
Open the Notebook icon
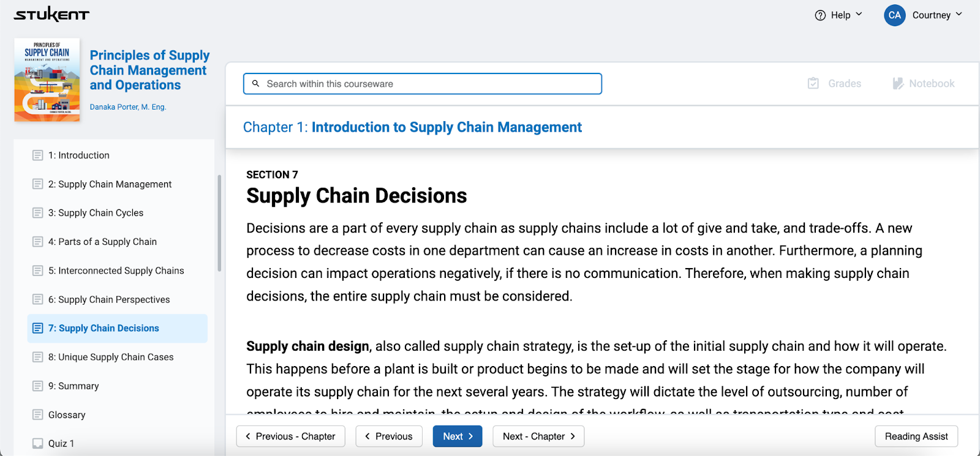pyautogui.click(x=898, y=83)
